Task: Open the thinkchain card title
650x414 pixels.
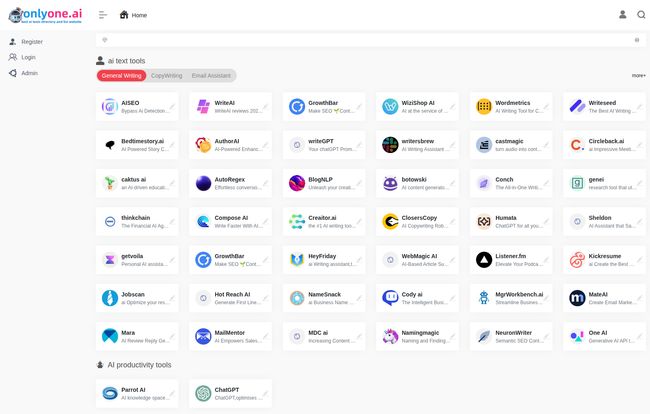Action: pos(136,218)
